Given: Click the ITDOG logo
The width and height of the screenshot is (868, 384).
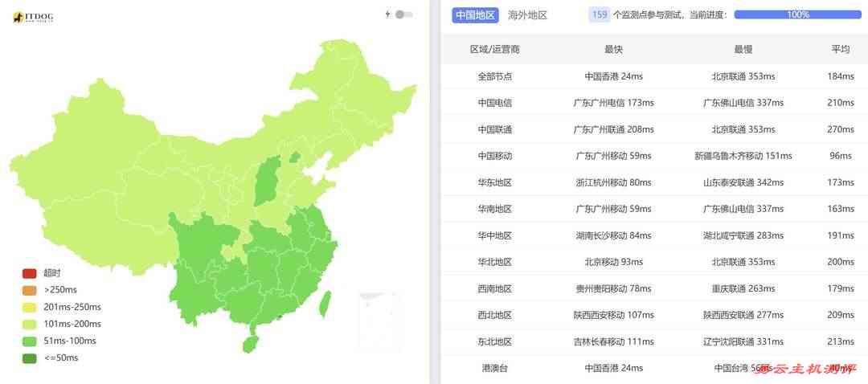Looking at the screenshot, I should tap(33, 18).
